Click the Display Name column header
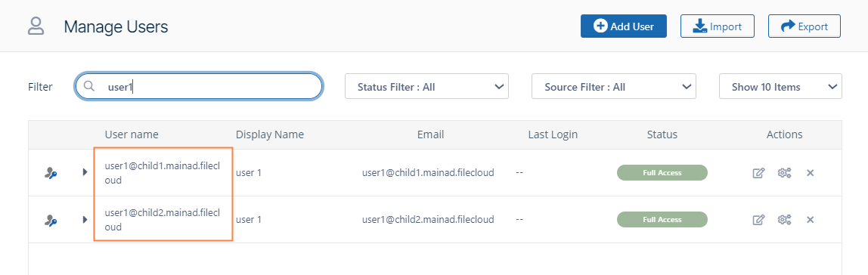The width and height of the screenshot is (868, 275). (x=270, y=134)
